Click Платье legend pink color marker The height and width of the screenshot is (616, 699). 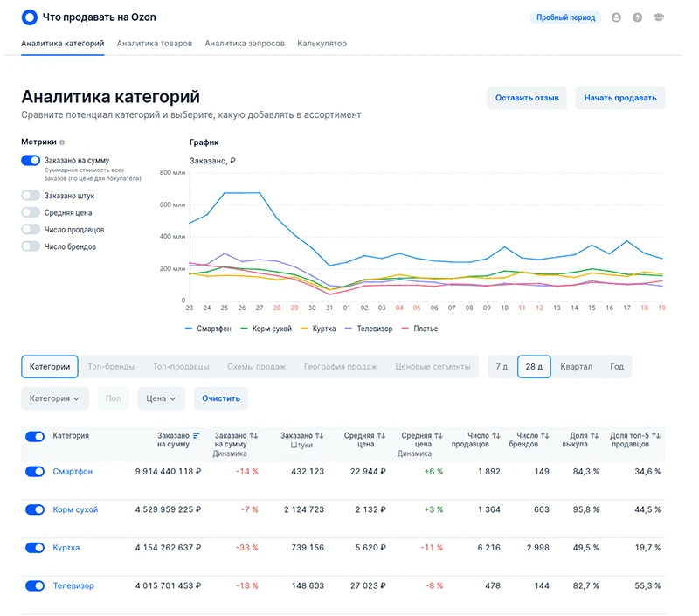coord(405,329)
